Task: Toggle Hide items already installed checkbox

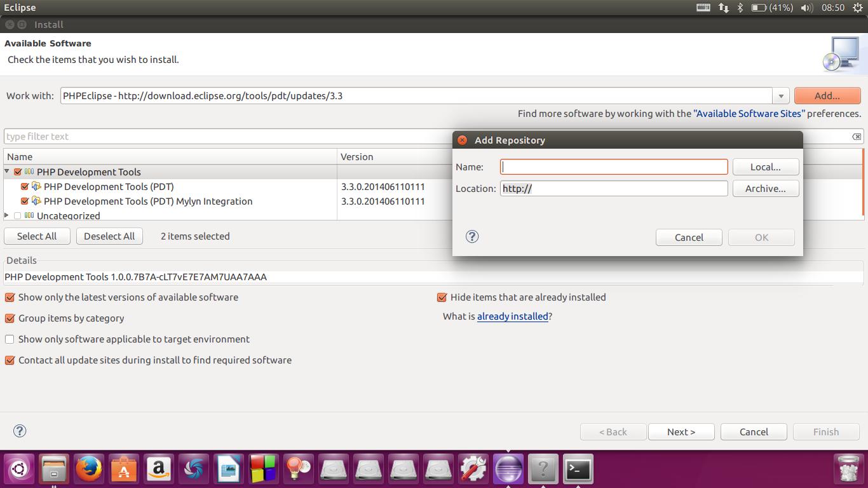Action: 442,297
